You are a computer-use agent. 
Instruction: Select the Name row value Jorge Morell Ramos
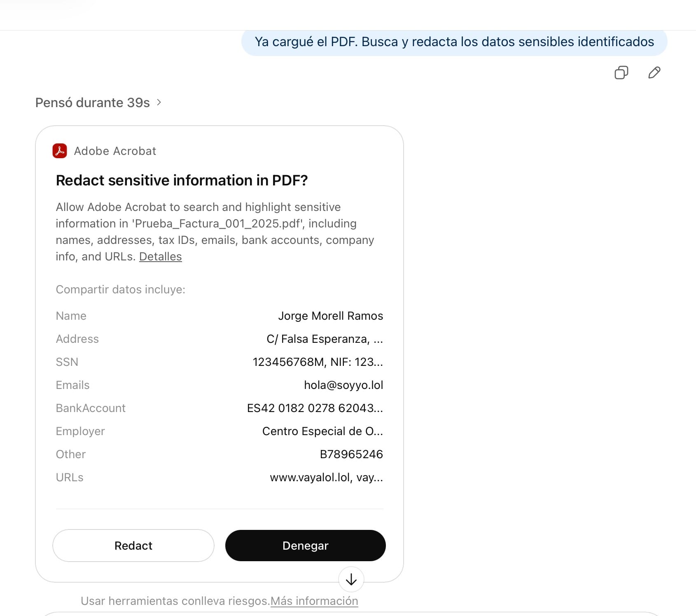click(x=330, y=316)
